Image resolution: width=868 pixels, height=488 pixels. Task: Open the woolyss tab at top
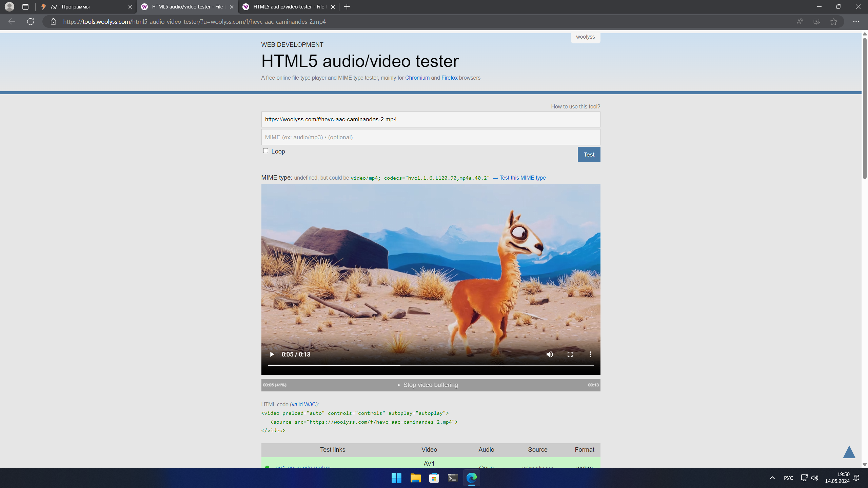(585, 37)
